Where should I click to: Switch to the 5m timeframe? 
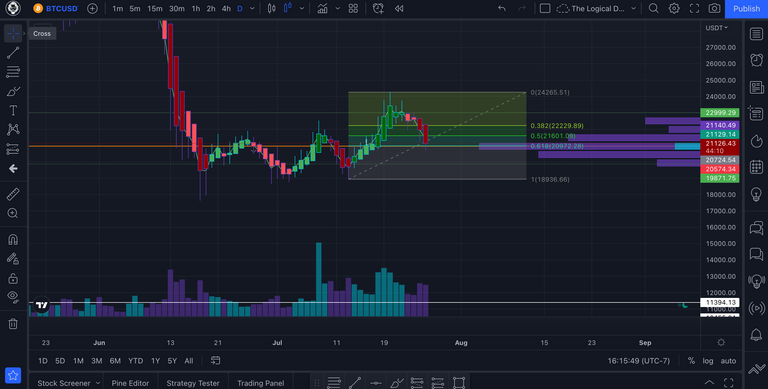coord(135,8)
